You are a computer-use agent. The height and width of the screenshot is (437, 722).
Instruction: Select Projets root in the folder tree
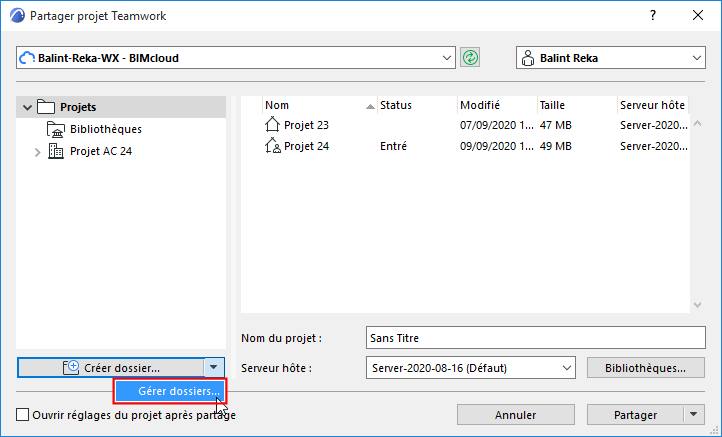click(78, 107)
